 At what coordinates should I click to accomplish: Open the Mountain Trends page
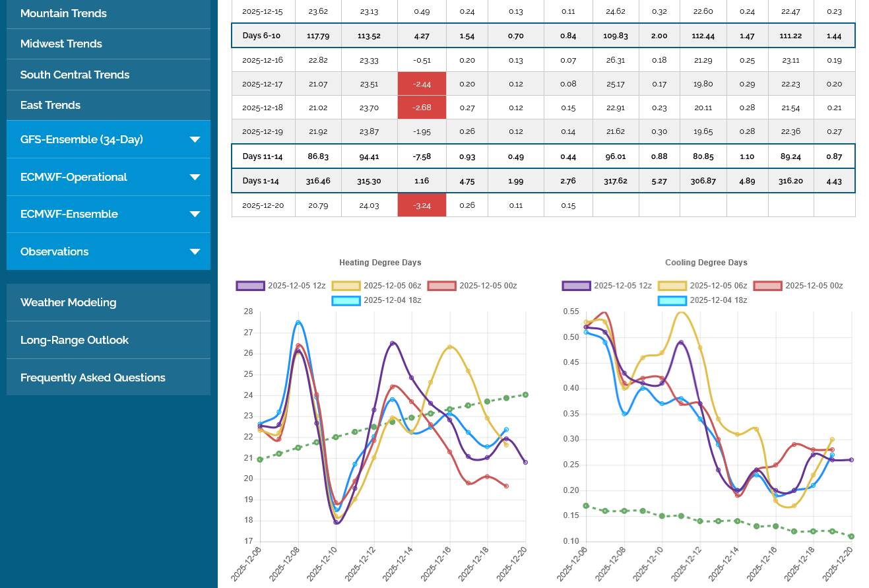(63, 13)
